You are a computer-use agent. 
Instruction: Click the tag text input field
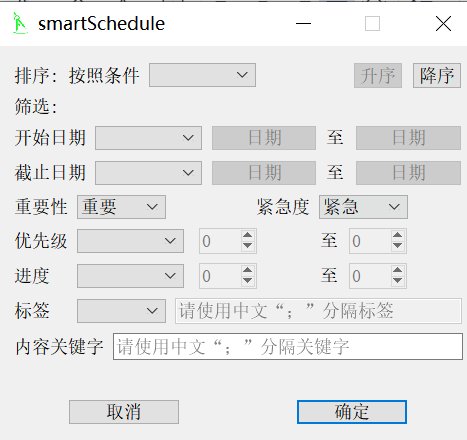click(x=318, y=311)
